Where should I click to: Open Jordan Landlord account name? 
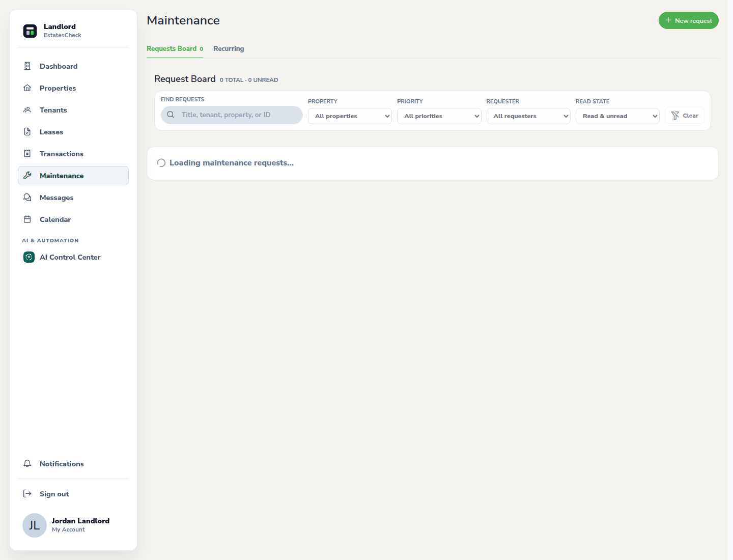pos(80,521)
